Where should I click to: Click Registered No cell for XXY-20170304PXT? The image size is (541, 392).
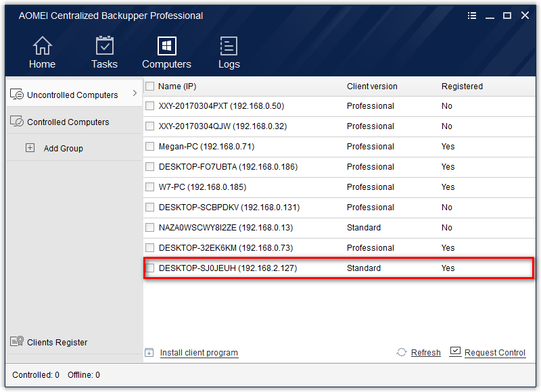click(x=447, y=106)
